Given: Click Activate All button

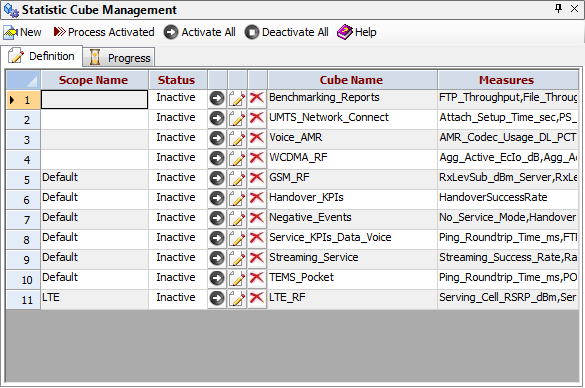Looking at the screenshot, I should pyautogui.click(x=200, y=32).
